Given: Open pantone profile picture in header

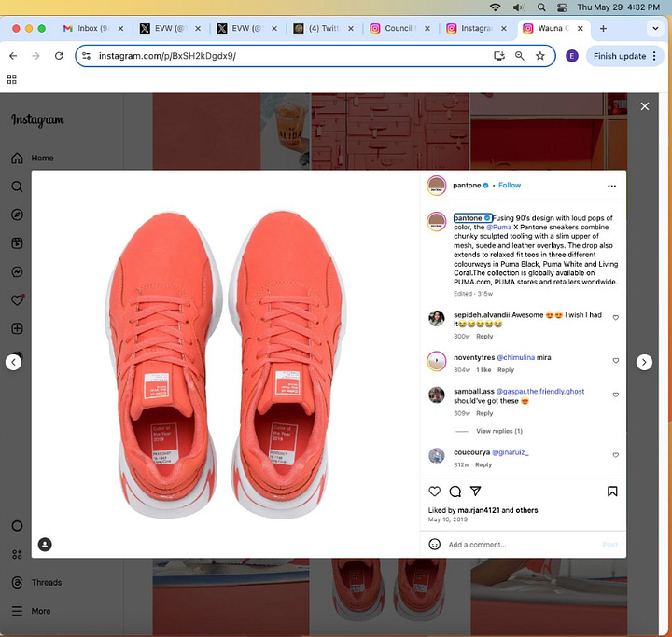Looking at the screenshot, I should pyautogui.click(x=436, y=186).
